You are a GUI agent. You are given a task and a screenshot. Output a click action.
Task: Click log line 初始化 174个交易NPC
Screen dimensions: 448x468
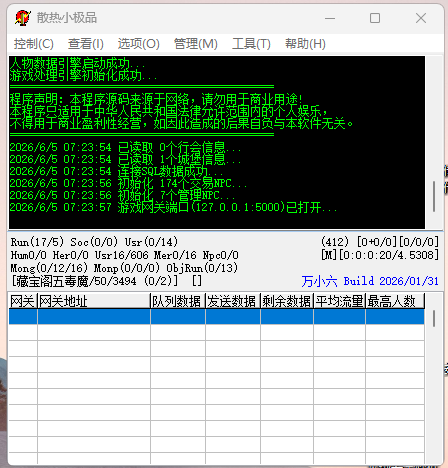click(x=128, y=183)
